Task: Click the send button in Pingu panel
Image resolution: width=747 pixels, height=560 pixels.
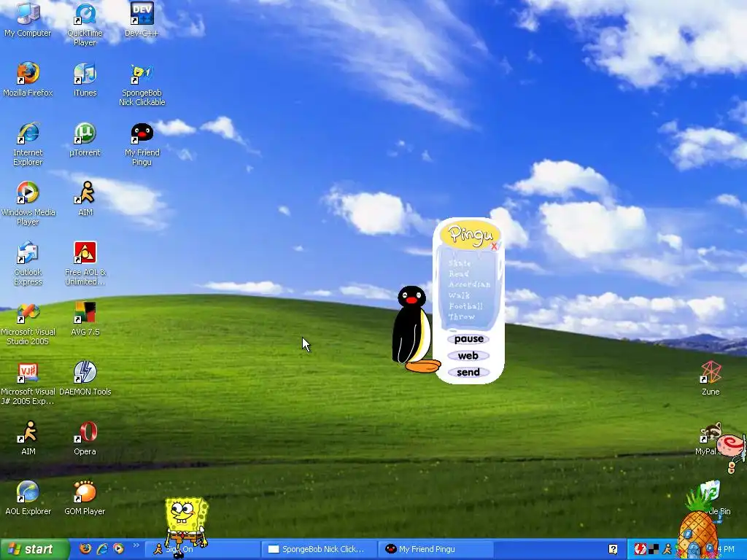Action: [468, 373]
